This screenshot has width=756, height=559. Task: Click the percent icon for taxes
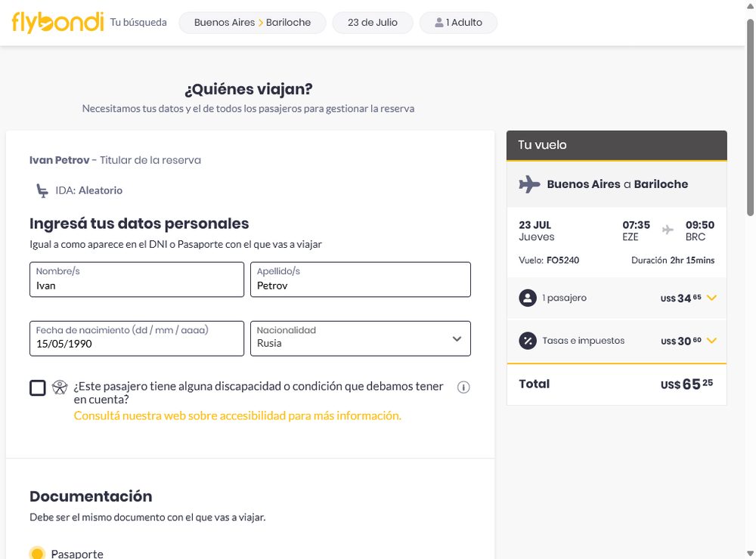pyautogui.click(x=528, y=341)
